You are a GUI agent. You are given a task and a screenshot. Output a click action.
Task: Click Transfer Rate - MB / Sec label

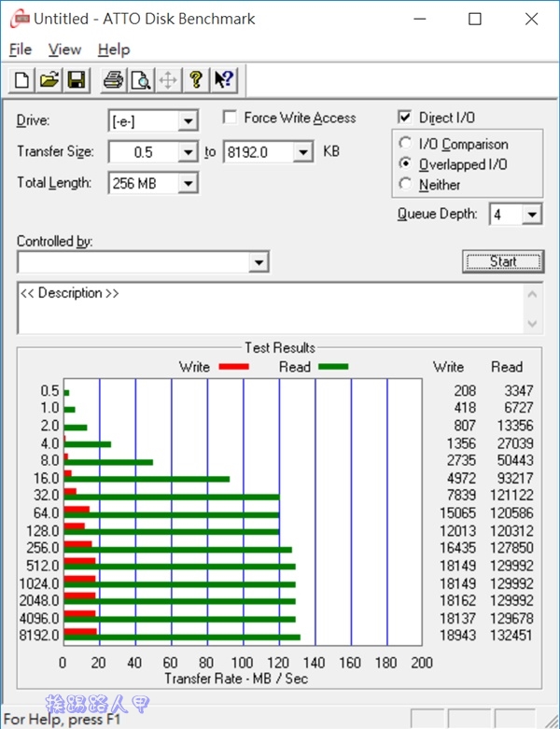[236, 679]
